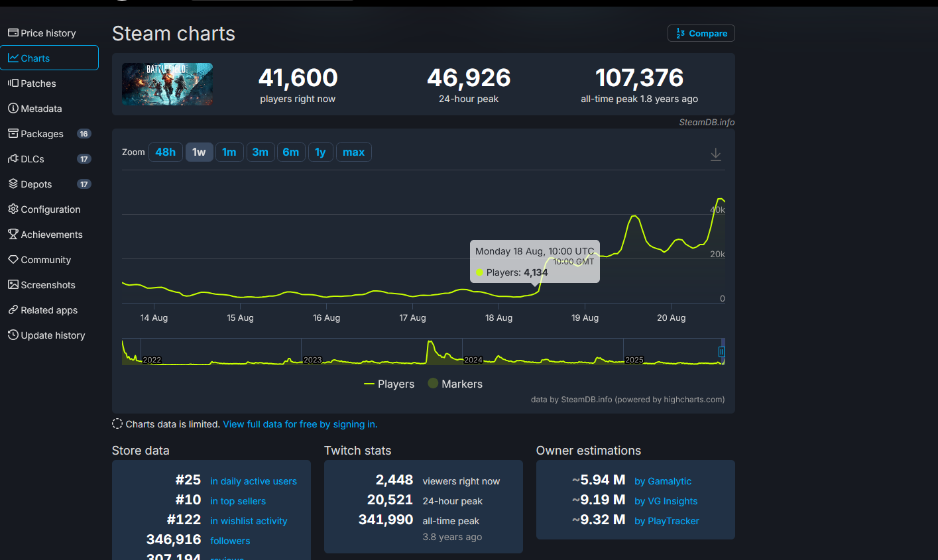The width and height of the screenshot is (938, 560).
Task: Open the Metadata section
Action: click(35, 109)
